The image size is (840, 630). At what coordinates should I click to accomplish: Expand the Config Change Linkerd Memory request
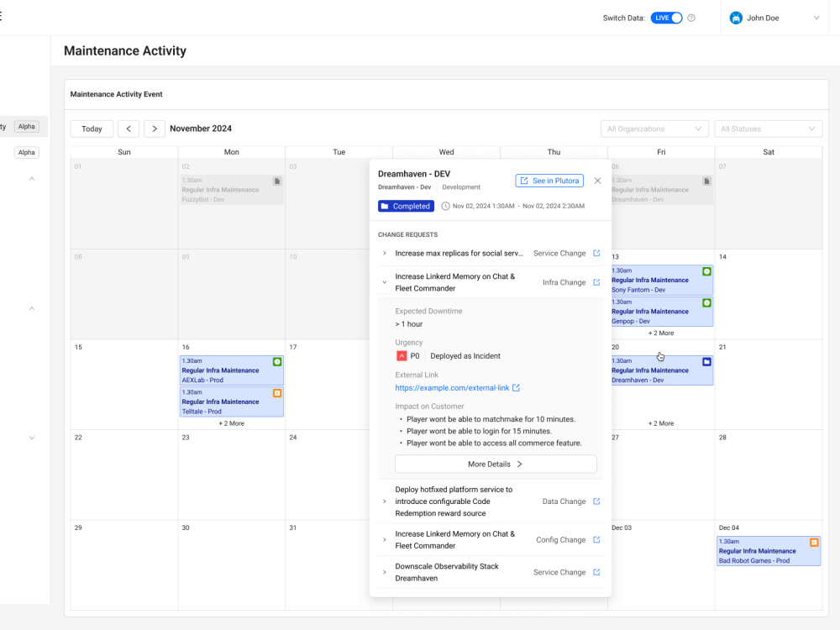384,540
